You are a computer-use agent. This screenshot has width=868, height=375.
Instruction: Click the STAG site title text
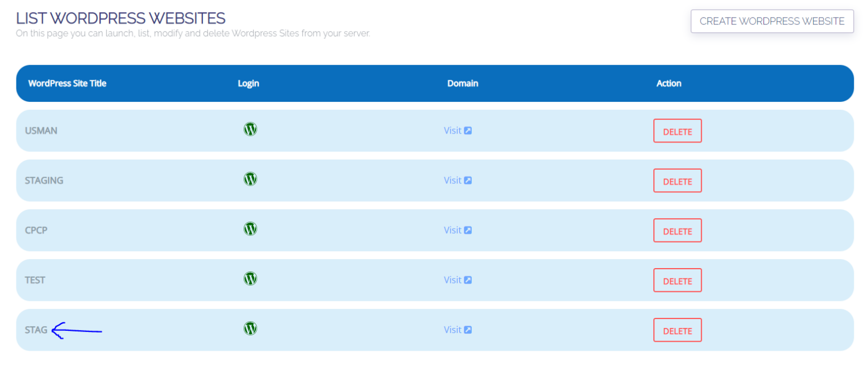[x=36, y=330]
